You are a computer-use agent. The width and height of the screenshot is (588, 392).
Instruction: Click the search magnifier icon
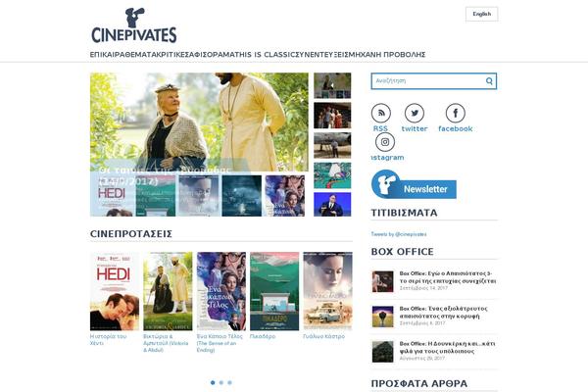click(x=489, y=81)
